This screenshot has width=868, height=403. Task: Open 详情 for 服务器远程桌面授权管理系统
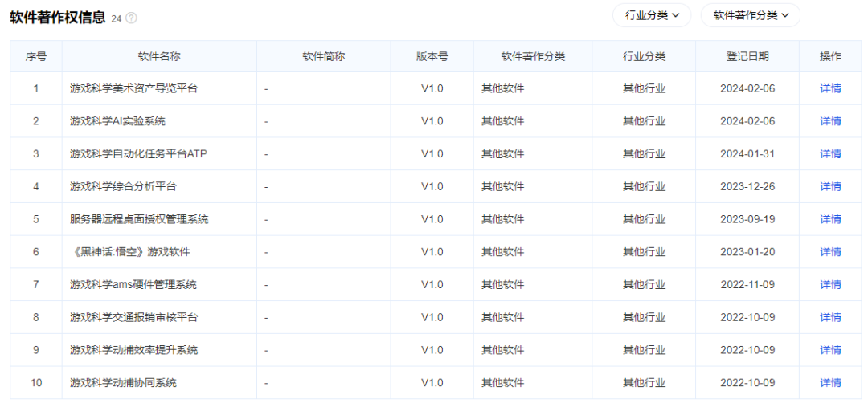click(830, 219)
